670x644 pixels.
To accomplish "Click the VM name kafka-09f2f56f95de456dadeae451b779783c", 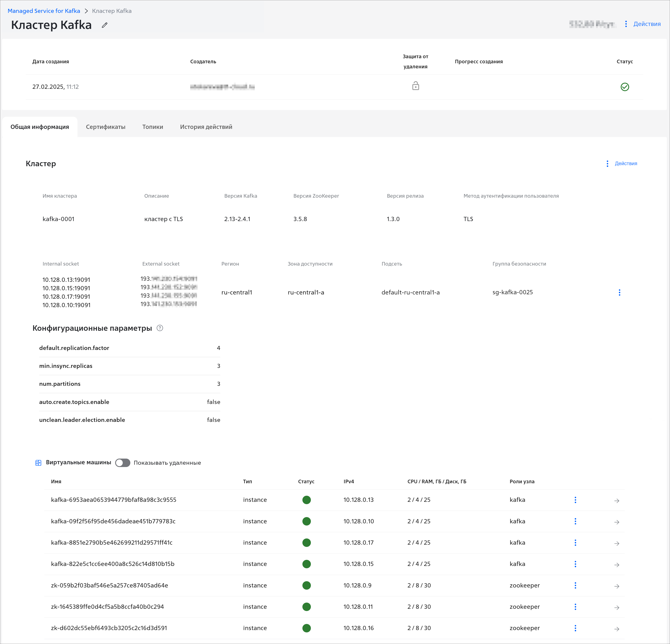I will coord(113,521).
